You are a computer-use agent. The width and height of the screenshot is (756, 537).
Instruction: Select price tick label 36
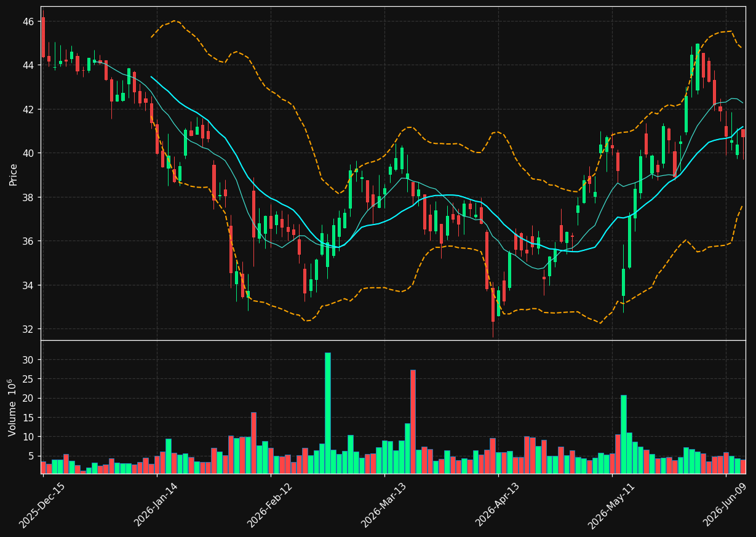[28, 241]
